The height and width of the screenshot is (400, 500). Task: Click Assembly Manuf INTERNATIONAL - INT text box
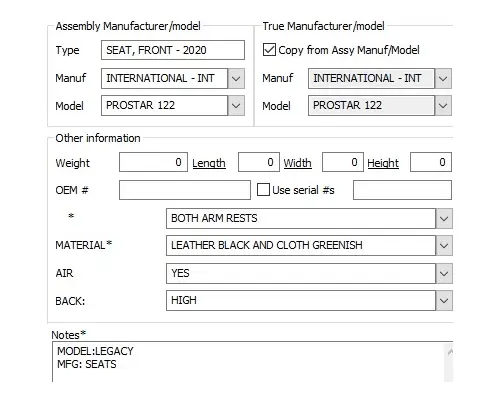[164, 79]
